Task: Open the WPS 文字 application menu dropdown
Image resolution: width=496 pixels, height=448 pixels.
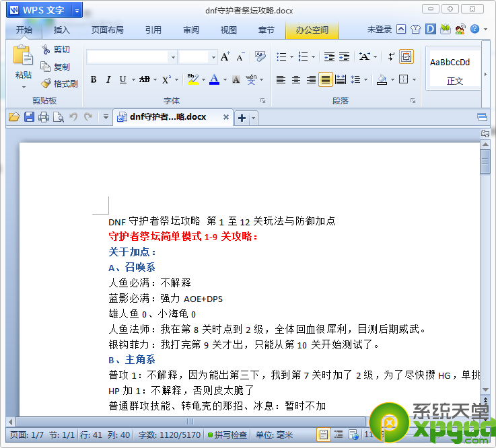Action: (x=77, y=11)
